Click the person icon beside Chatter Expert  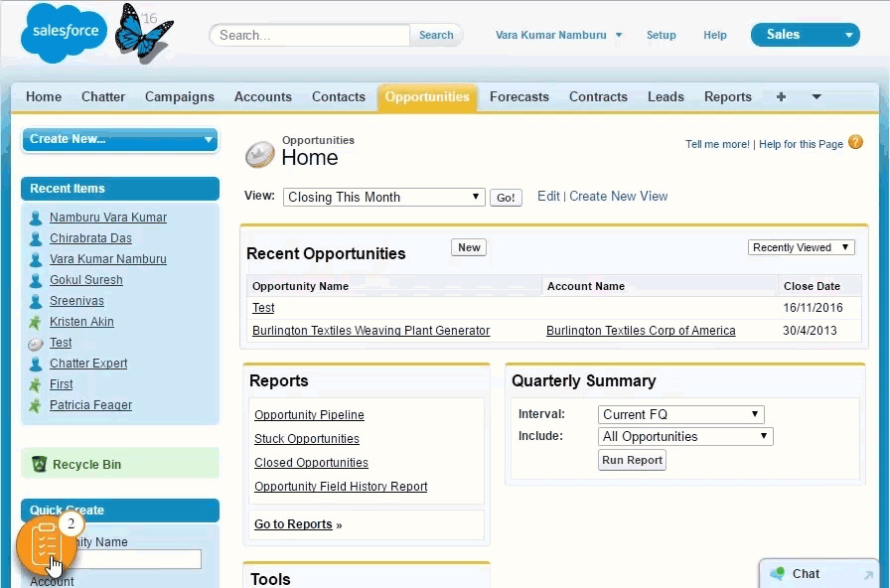[x=36, y=364]
